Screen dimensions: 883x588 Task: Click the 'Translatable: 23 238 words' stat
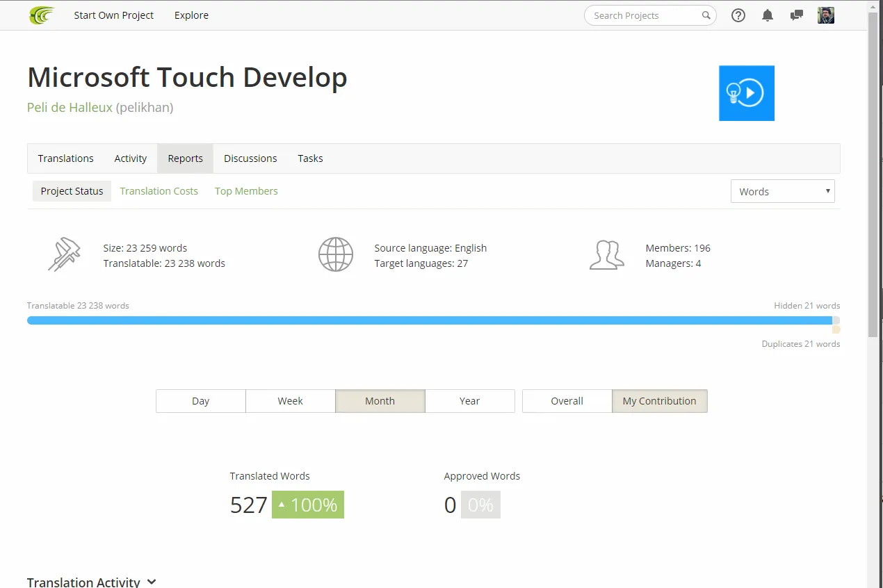coord(164,263)
